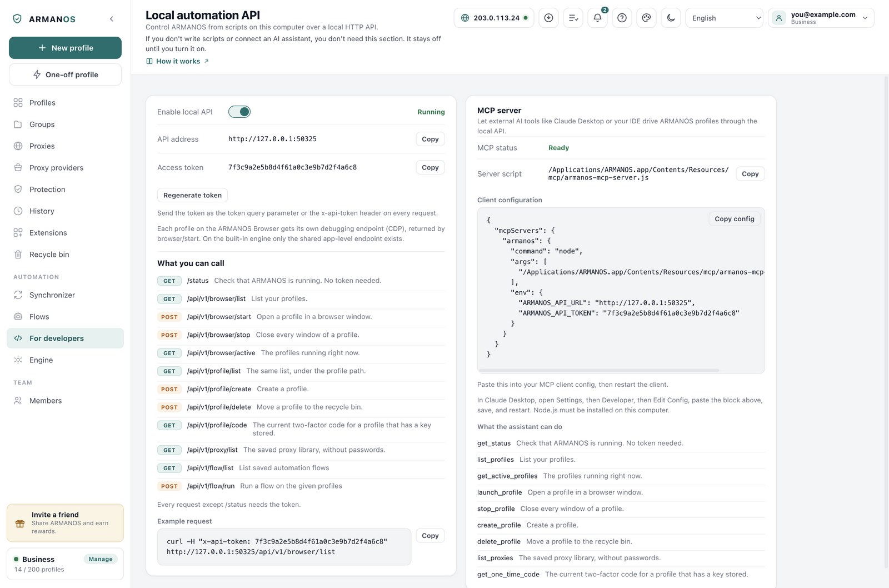Click Regenerate token
Screen dimensions: 889x588
(192, 195)
